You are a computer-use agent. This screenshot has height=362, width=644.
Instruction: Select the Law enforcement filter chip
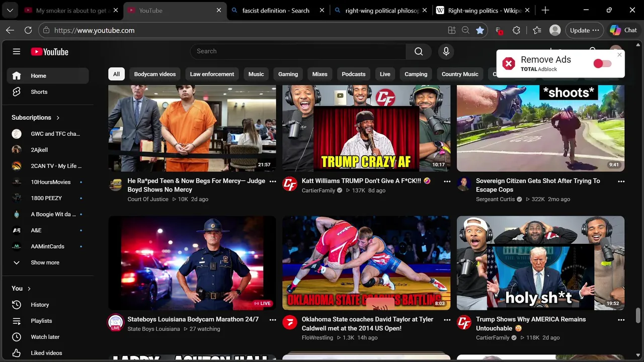pos(212,74)
